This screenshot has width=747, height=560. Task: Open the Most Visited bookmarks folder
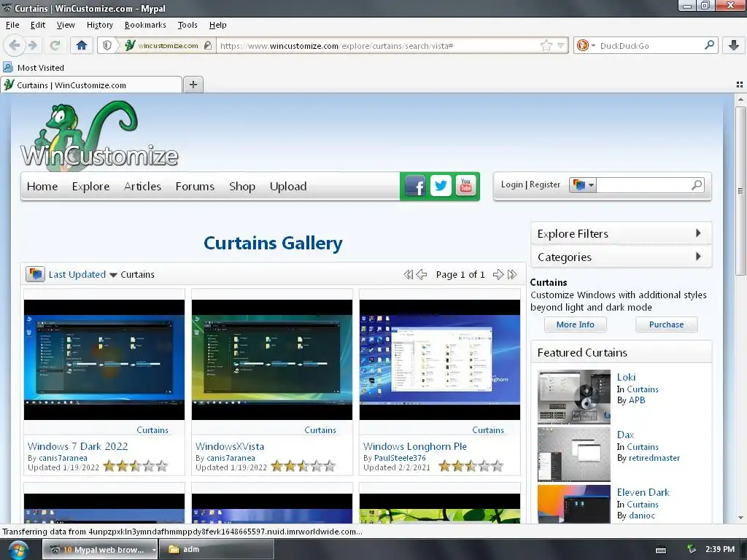[34, 68]
